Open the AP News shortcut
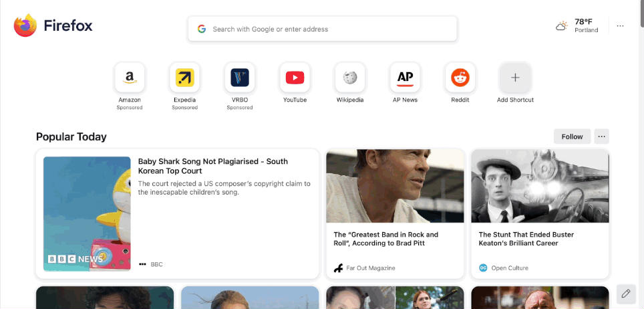Image resolution: width=644 pixels, height=309 pixels. [x=405, y=78]
